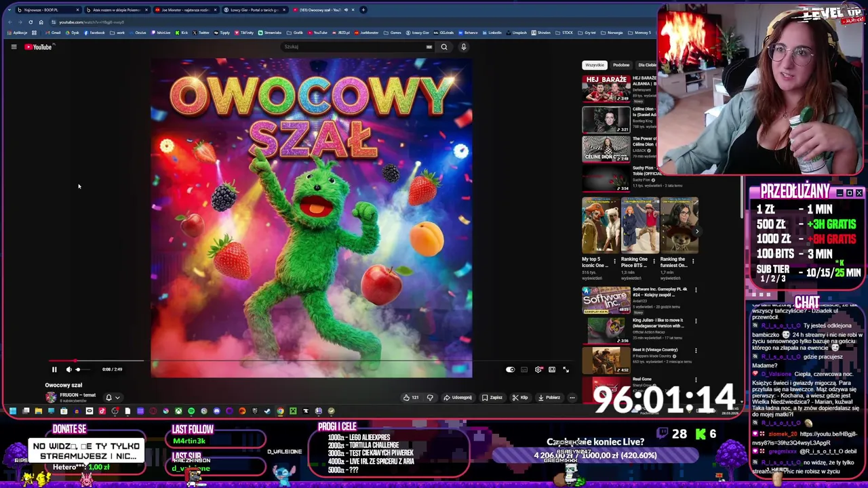
Task: Dislike the video with thumbs down
Action: (430, 397)
